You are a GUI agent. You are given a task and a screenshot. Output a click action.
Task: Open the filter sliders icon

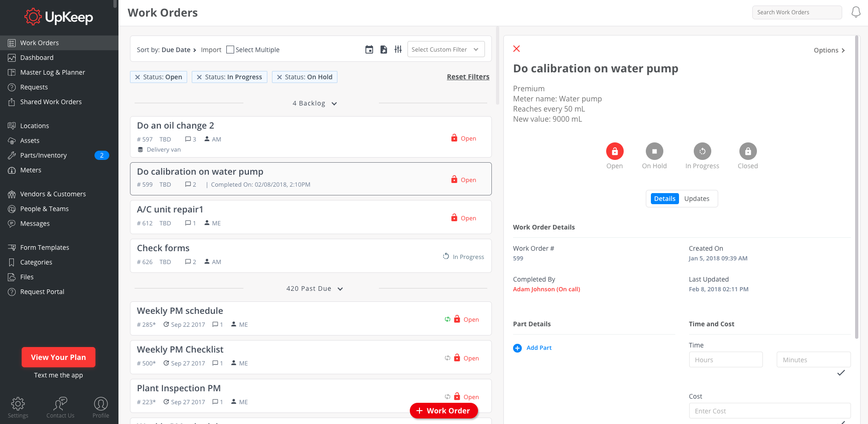click(x=398, y=49)
